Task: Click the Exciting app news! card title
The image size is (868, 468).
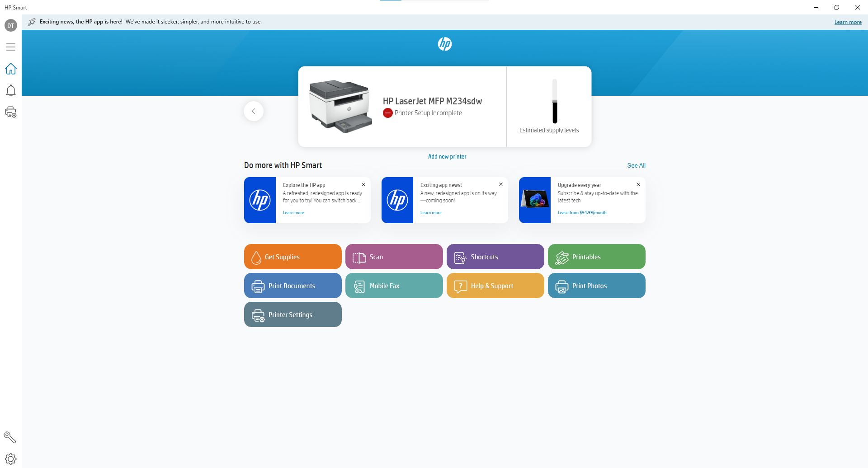Action: (441, 185)
